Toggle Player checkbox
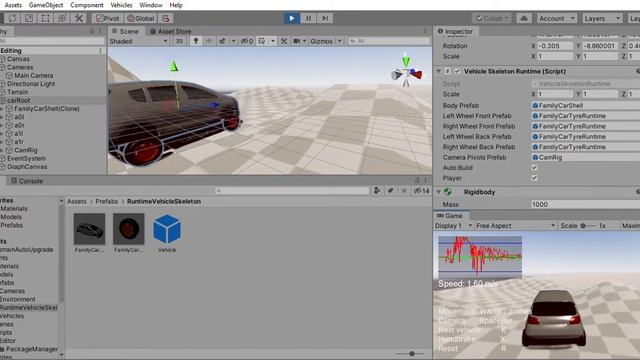The width and height of the screenshot is (640, 360). [534, 178]
